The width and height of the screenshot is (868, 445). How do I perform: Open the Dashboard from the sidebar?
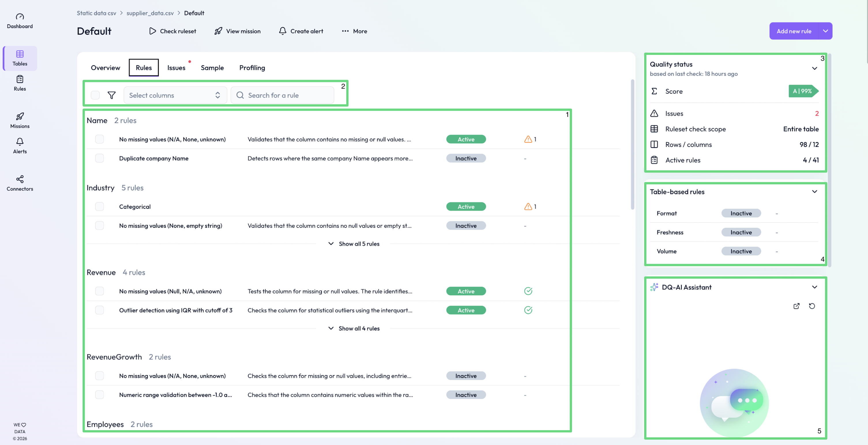(20, 20)
